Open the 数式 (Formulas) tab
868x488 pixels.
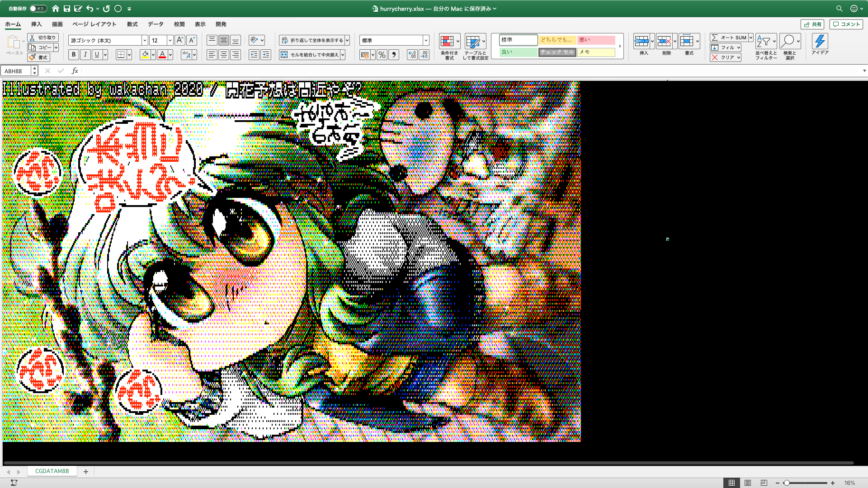(x=132, y=24)
